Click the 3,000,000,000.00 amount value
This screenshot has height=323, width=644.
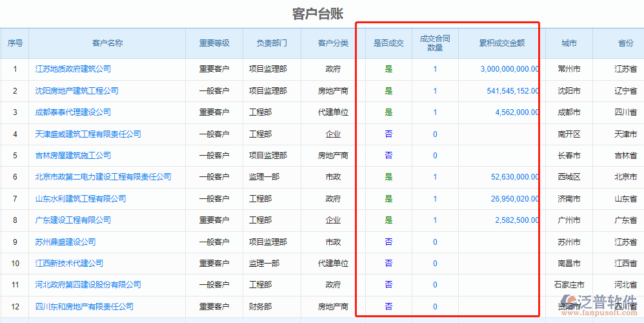coord(509,69)
